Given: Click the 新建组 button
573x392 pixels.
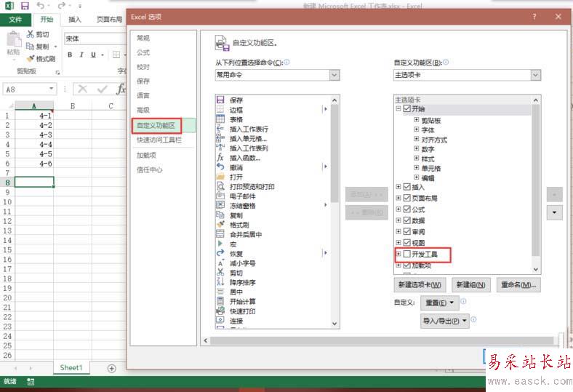Looking at the screenshot, I should point(470,285).
